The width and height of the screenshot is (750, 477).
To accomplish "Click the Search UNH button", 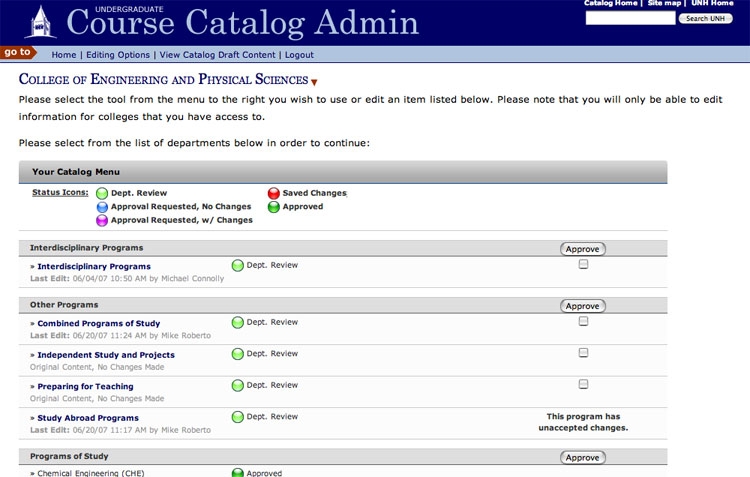I will 706,19.
